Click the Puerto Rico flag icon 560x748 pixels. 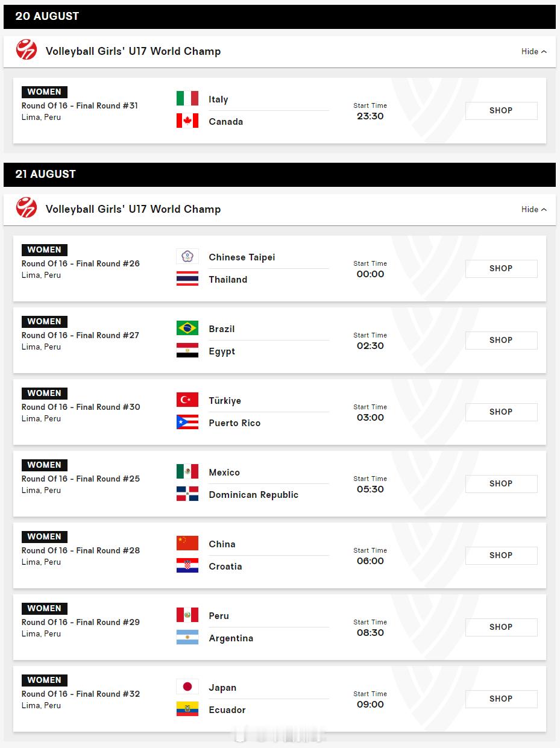point(187,422)
